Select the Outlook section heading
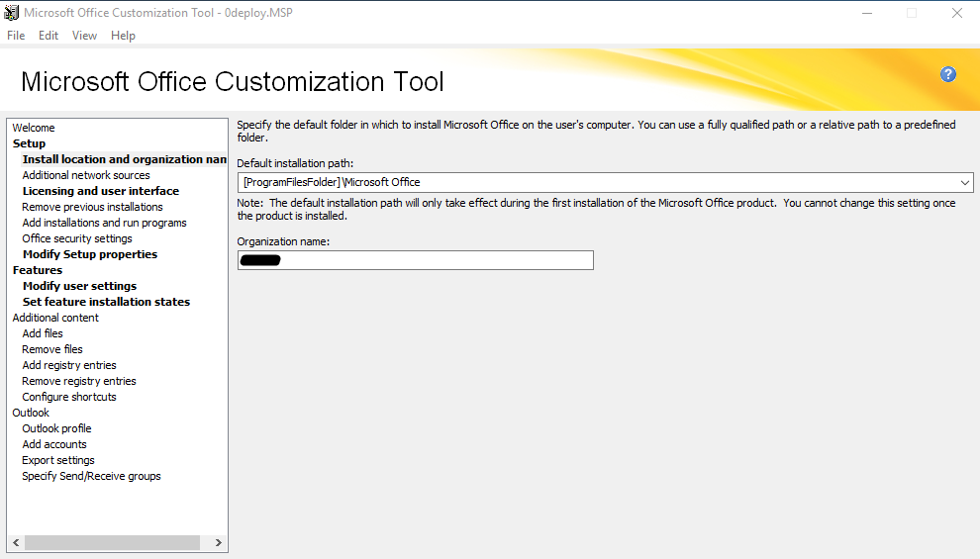The width and height of the screenshot is (980, 559). click(x=31, y=413)
